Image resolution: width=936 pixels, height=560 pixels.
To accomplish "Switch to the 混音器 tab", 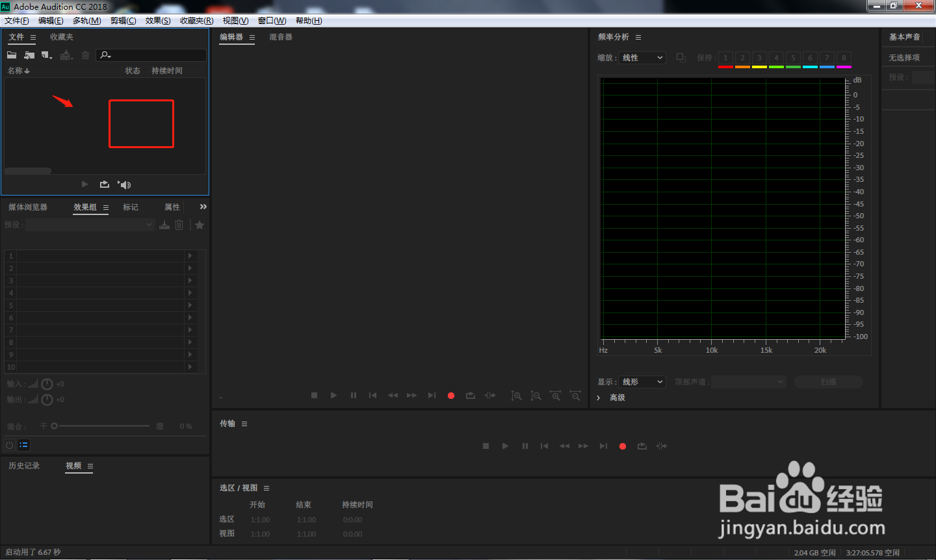I will [281, 37].
